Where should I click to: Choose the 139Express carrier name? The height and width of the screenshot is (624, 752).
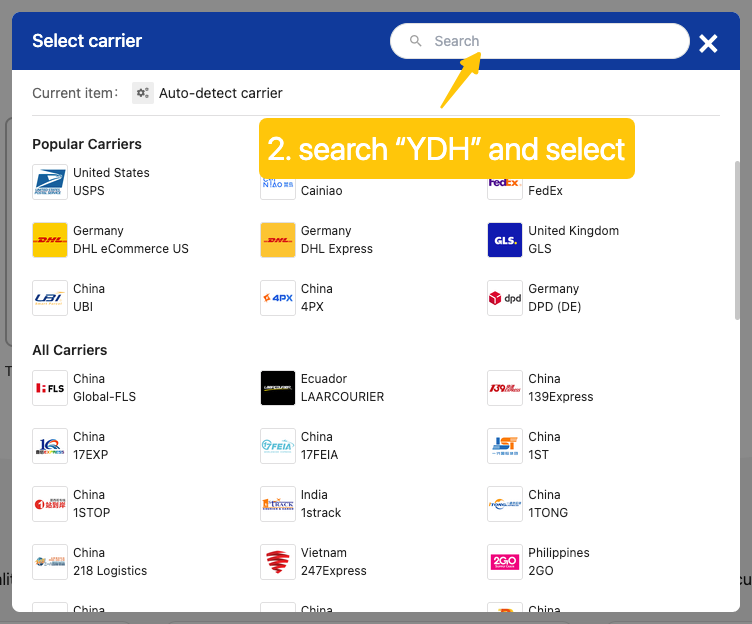pos(561,397)
